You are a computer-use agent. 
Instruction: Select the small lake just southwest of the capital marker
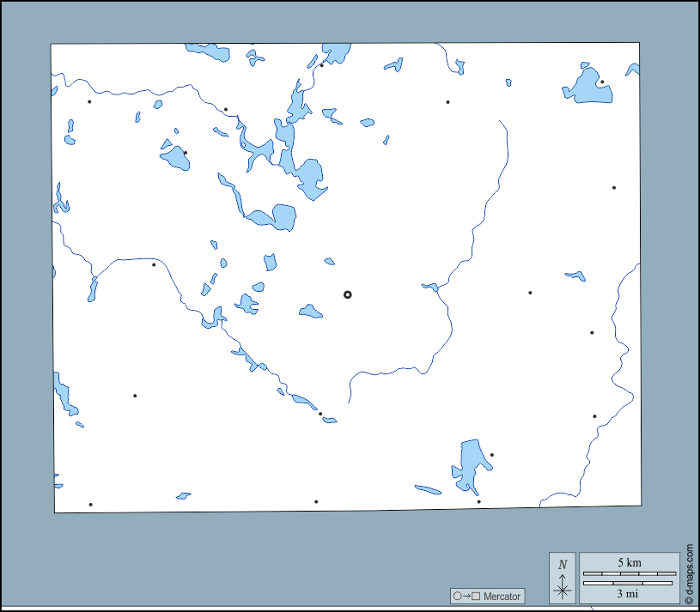[310, 311]
